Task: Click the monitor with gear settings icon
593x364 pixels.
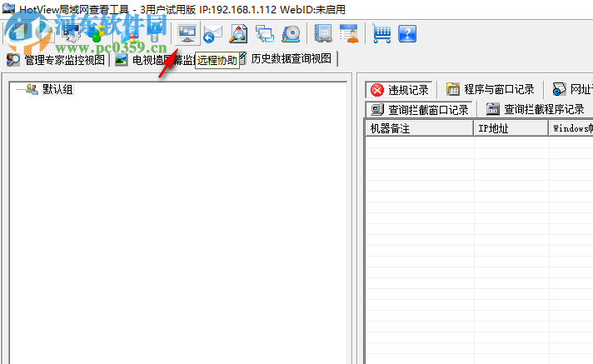Action: pos(72,34)
